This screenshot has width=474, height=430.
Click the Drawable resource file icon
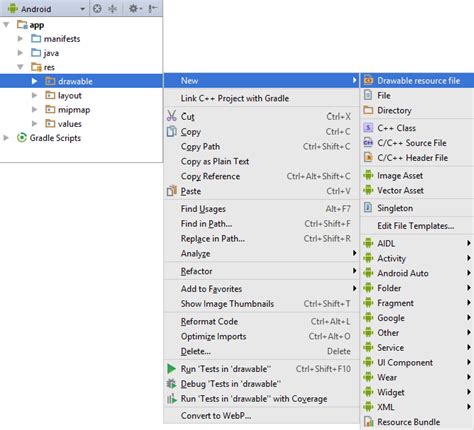pyautogui.click(x=368, y=81)
